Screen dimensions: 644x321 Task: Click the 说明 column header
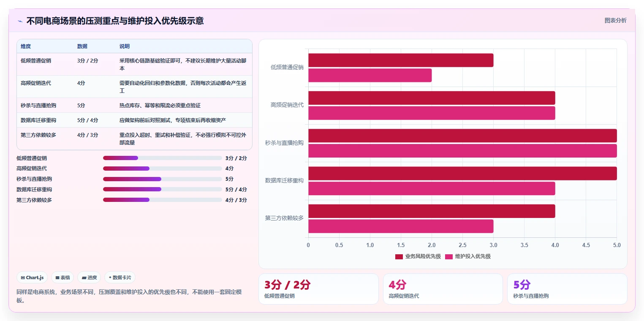pos(125,46)
